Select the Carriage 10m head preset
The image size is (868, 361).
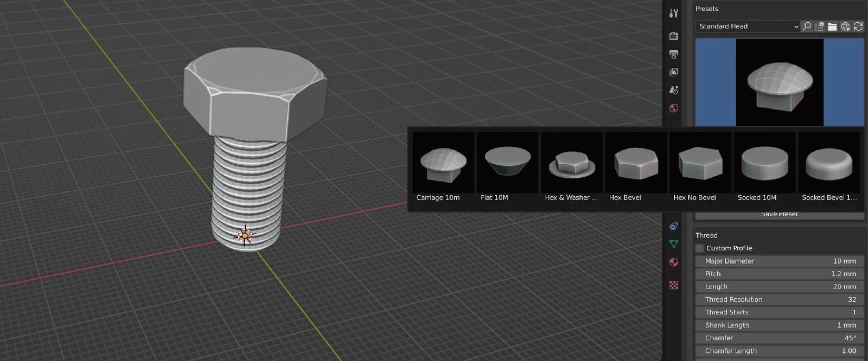(443, 167)
